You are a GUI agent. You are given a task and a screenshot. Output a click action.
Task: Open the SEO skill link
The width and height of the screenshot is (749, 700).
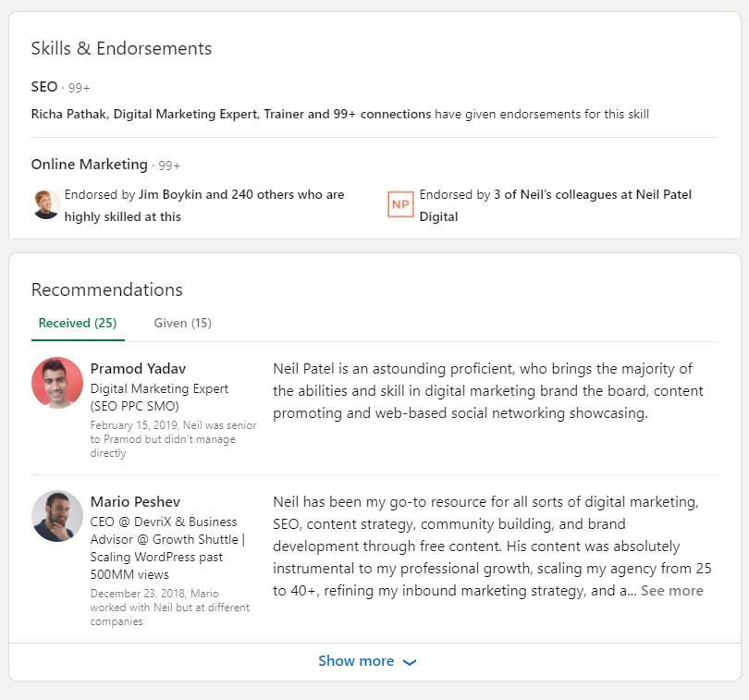[x=44, y=87]
